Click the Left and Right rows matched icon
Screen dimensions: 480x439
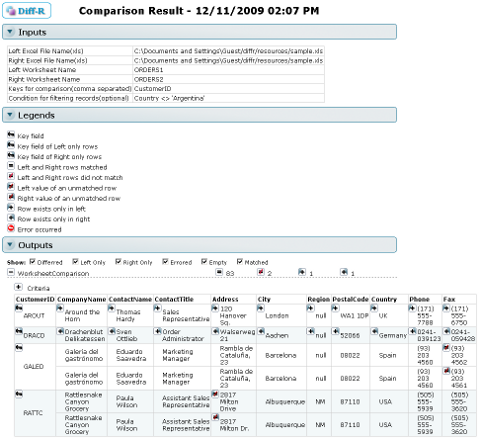(x=11, y=166)
